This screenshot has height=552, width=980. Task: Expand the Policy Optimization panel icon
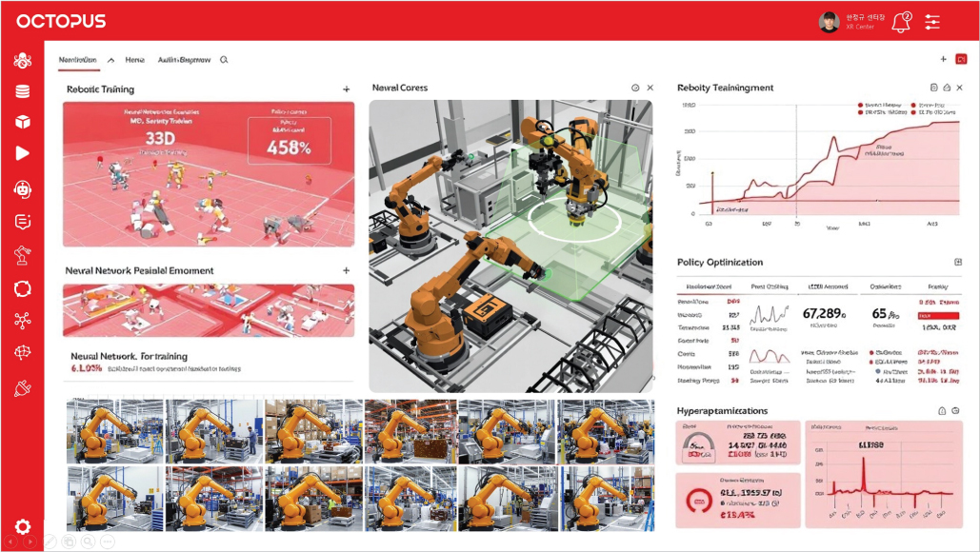click(958, 263)
